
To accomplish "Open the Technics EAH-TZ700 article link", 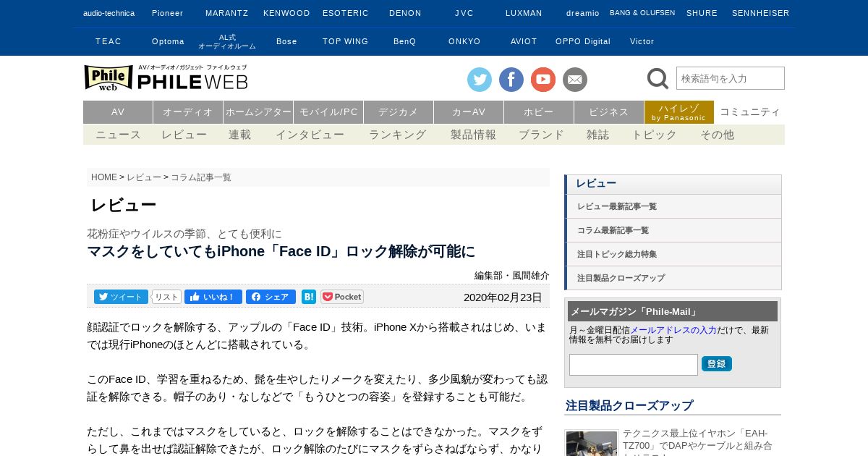I will click(x=697, y=444).
